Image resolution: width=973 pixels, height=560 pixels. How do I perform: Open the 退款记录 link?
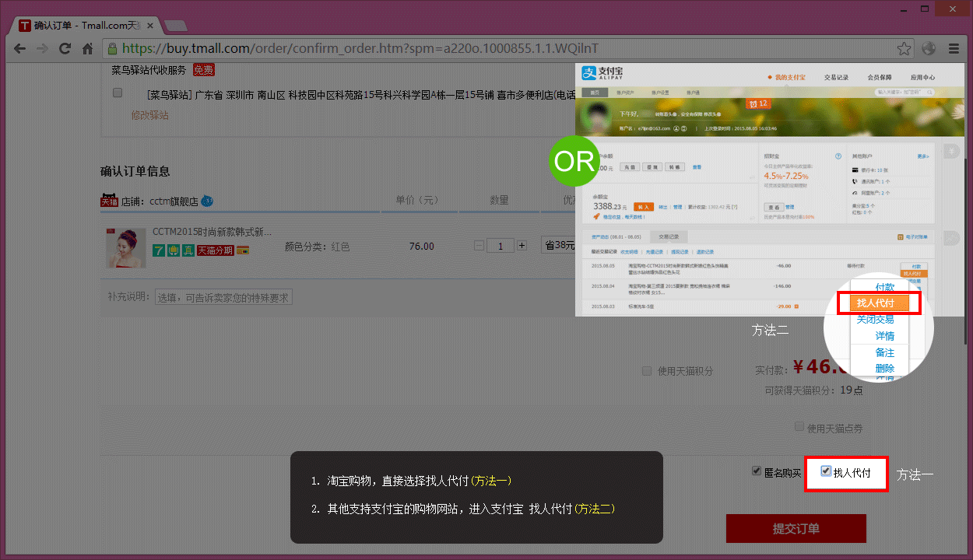704,252
